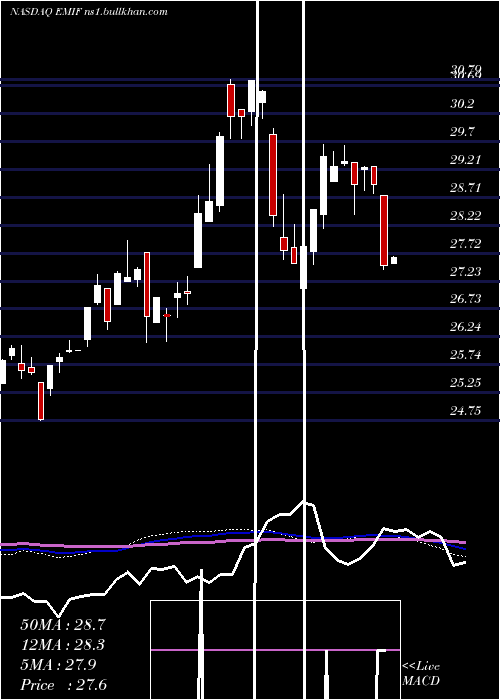This screenshot has height=700, width=500.
Task: Click the 27.72 price axis label
Action: click(x=466, y=244)
